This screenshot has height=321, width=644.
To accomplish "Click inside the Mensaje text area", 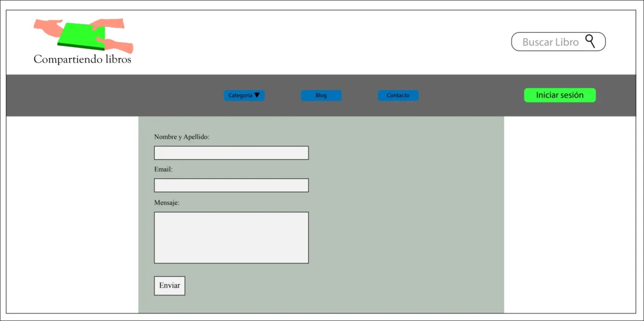I will 231,237.
